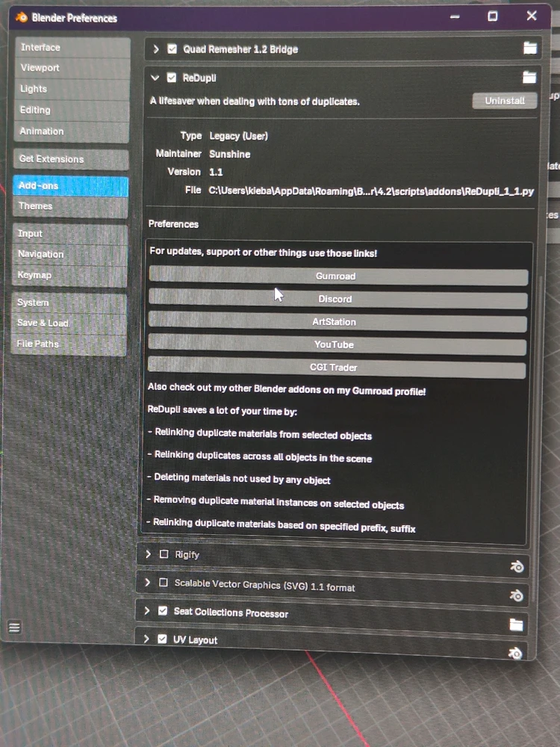Uncheck the Seat Collections Processor checkbox

coord(163,611)
